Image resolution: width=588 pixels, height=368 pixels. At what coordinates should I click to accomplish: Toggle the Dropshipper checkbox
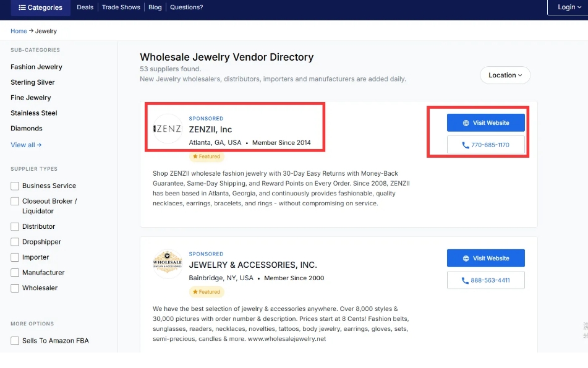tap(15, 242)
